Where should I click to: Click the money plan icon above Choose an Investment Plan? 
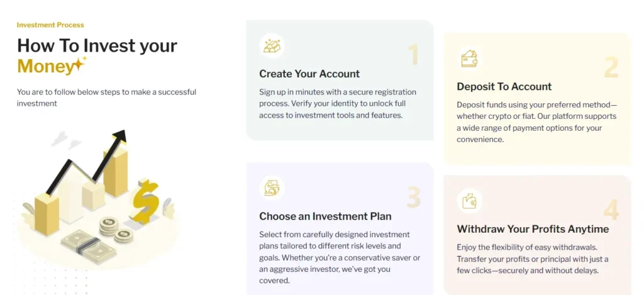point(272,188)
